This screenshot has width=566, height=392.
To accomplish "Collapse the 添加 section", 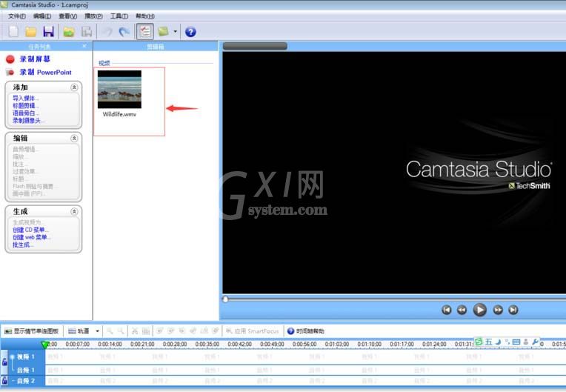I will tap(74, 87).
